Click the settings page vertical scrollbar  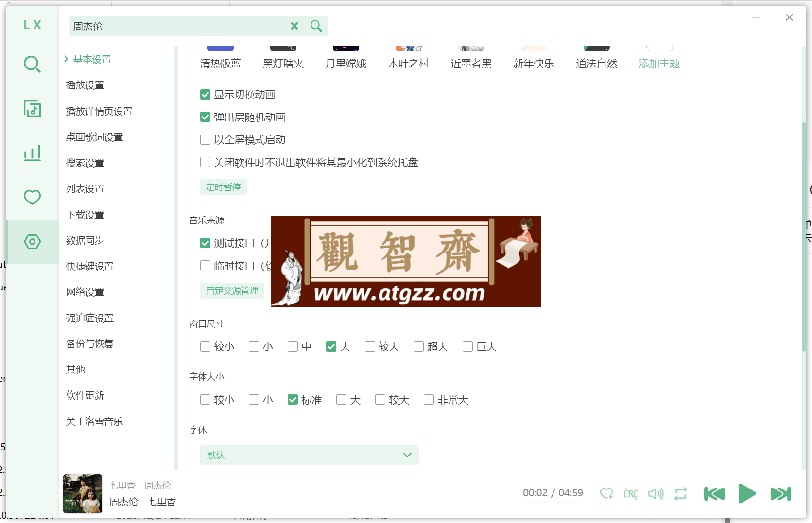point(804,237)
